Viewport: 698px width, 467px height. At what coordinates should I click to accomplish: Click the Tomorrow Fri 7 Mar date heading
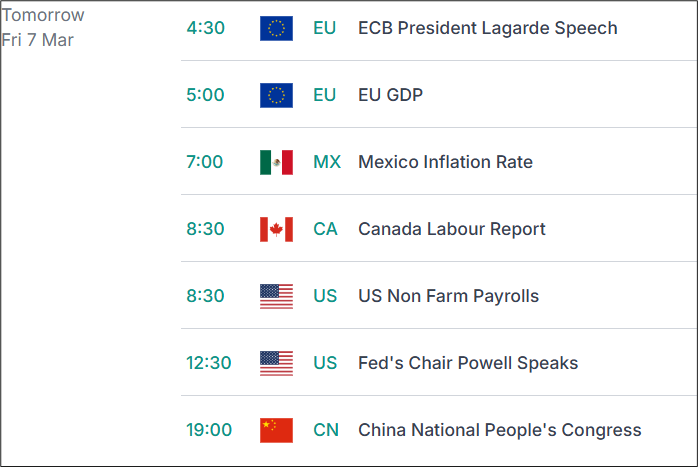click(43, 28)
